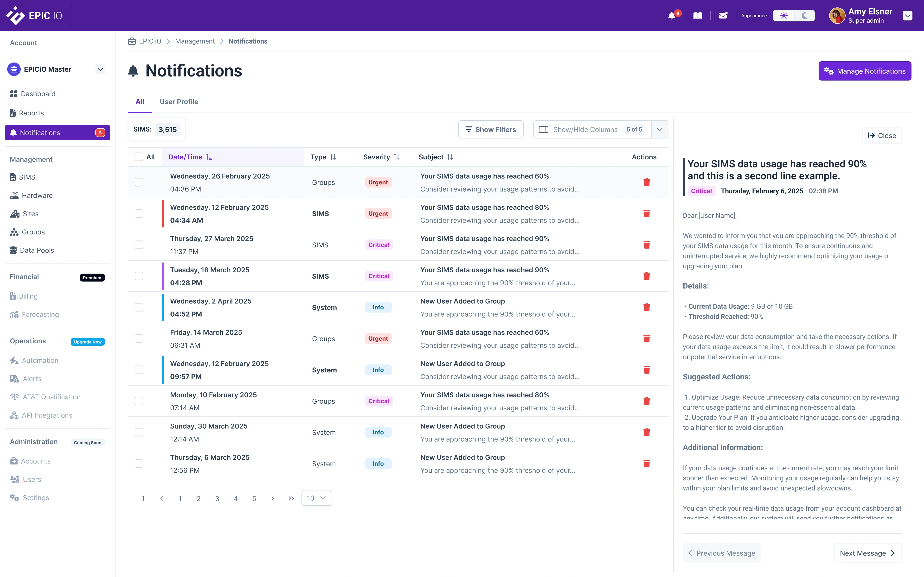Image resolution: width=924 pixels, height=577 pixels.
Task: Open the mail envelope icon in header
Action: [x=723, y=16]
